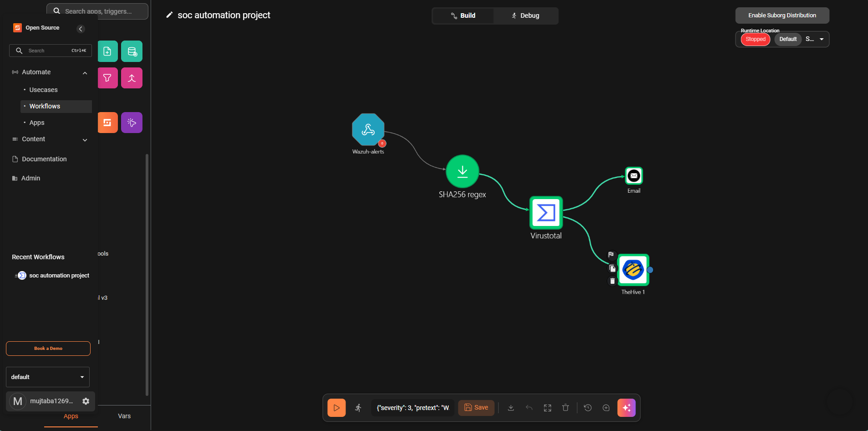Fit workflow to screen with expand icon
Viewport: 868px width, 431px height.
coord(548,408)
